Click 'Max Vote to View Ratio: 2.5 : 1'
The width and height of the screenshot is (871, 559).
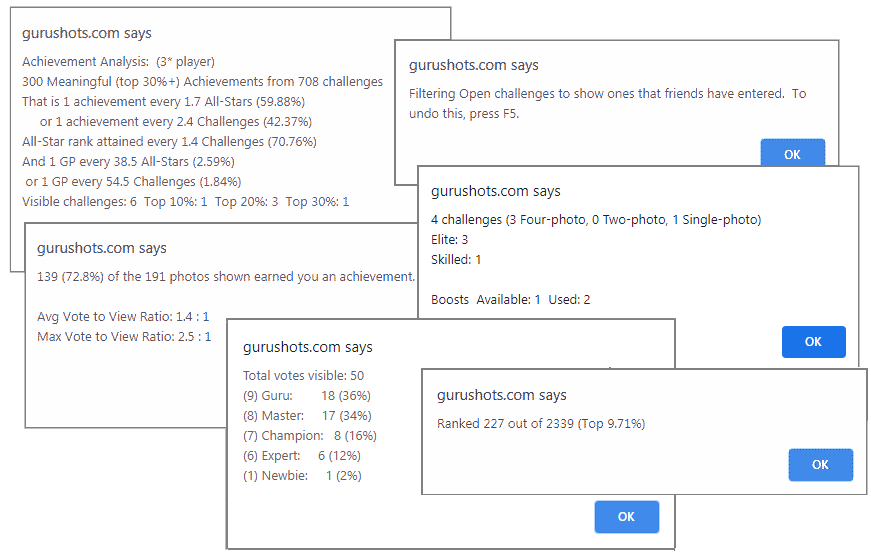coord(124,337)
